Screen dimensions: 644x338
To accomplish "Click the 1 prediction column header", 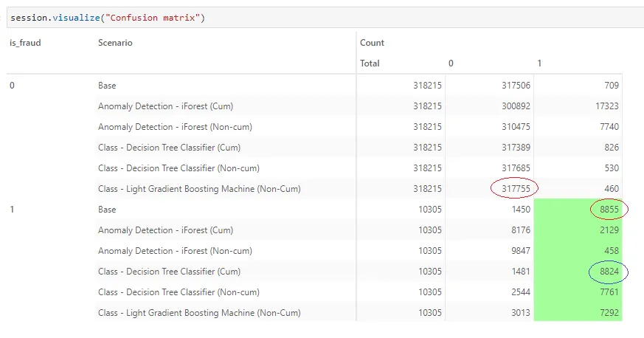I will [539, 63].
